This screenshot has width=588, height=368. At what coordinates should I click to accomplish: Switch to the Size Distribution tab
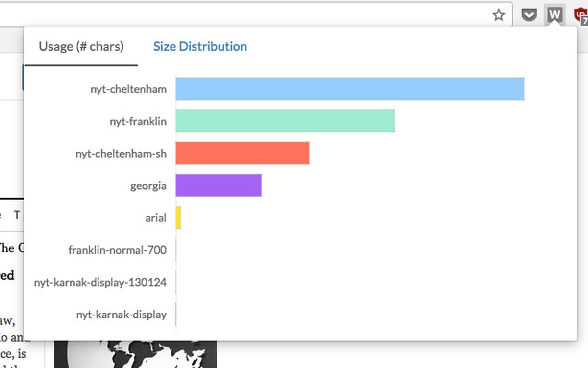click(x=199, y=46)
